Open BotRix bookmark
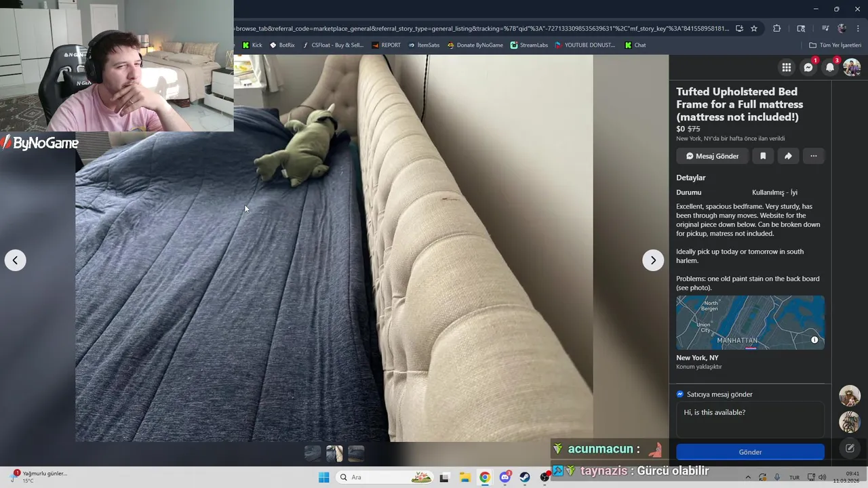 (x=282, y=45)
